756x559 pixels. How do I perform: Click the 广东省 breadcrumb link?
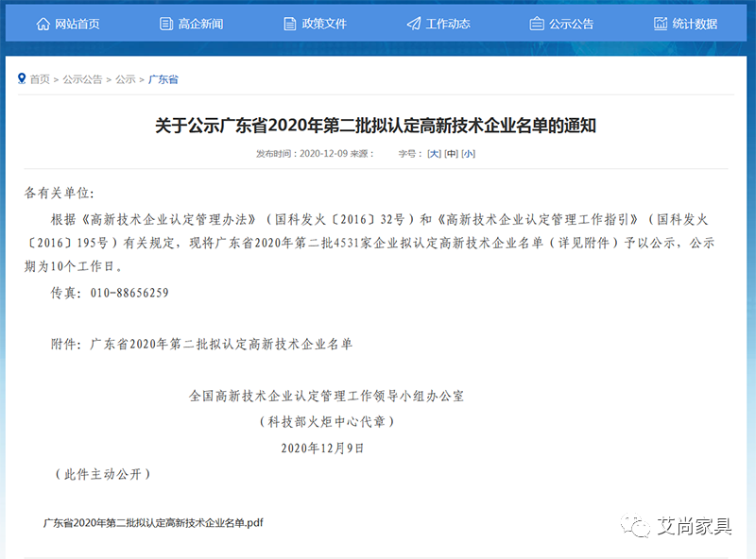(x=163, y=79)
